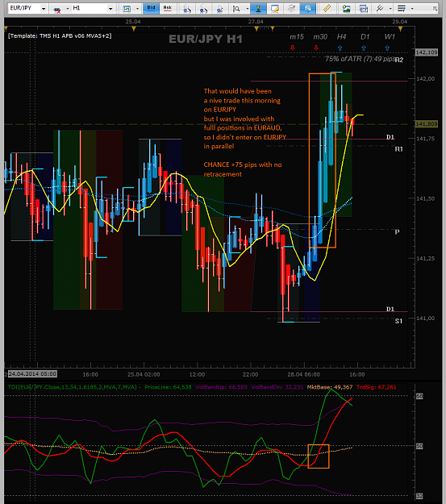Click the CHANCE +75 pips annotation text
The height and width of the screenshot is (504, 446).
pos(243,169)
